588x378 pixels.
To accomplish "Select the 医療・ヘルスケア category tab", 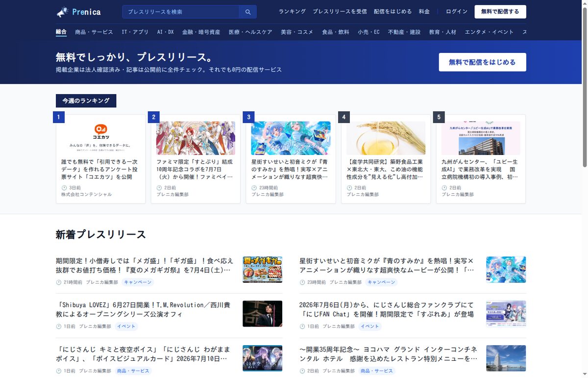I will pyautogui.click(x=250, y=32).
